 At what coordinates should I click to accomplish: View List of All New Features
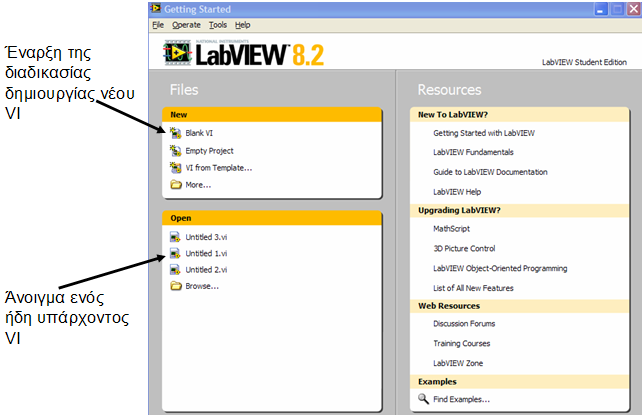[473, 288]
